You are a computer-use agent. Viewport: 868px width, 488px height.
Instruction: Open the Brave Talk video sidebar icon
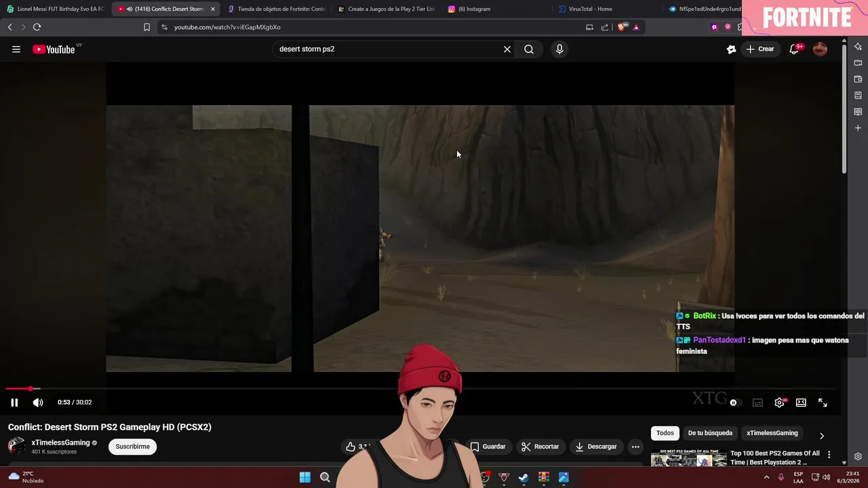coord(858,63)
